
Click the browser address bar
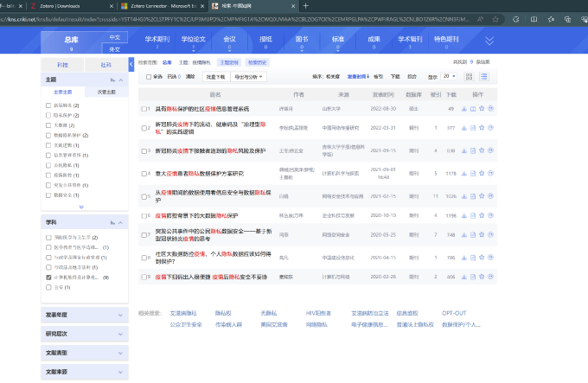[x=234, y=20]
